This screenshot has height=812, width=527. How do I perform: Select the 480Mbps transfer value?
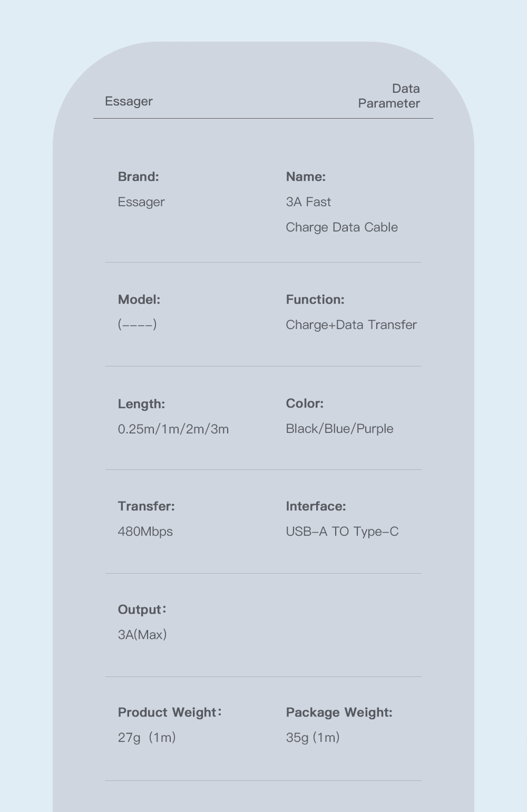coord(145,531)
